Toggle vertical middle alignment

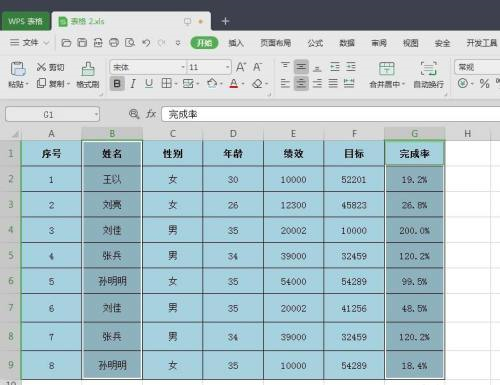[x=301, y=67]
